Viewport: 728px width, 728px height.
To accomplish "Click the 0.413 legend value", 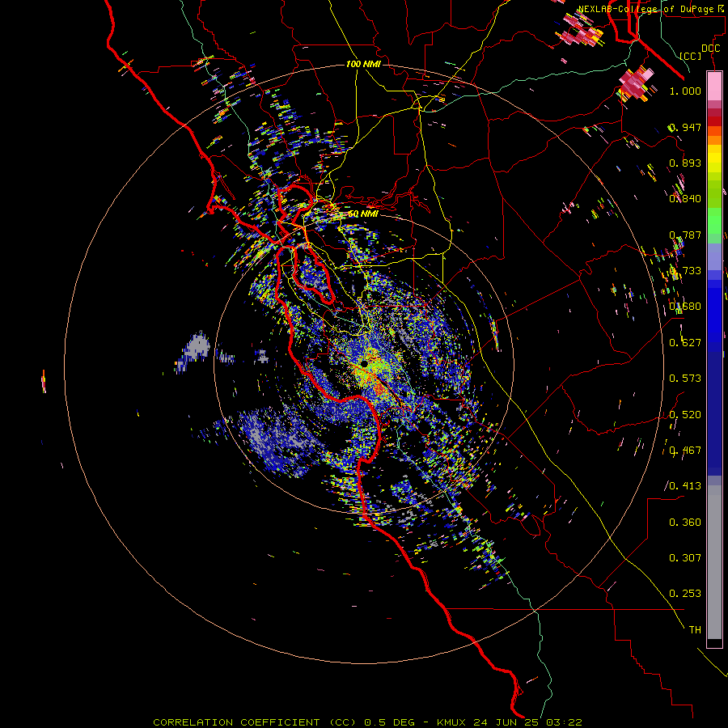I will click(x=685, y=486).
